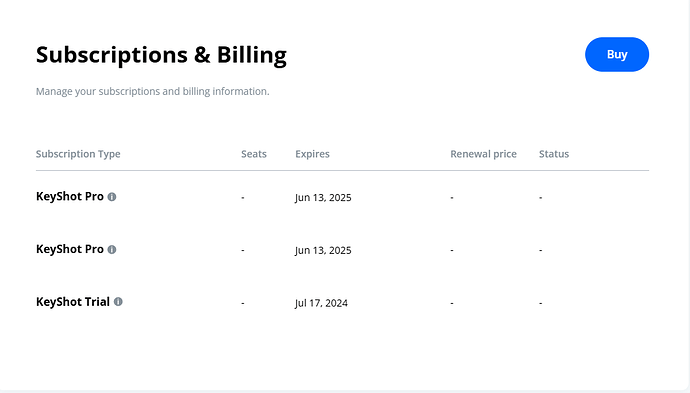Image resolution: width=690 pixels, height=393 pixels.
Task: Show info icon details for KeyShot Trial
Action: [x=118, y=302]
